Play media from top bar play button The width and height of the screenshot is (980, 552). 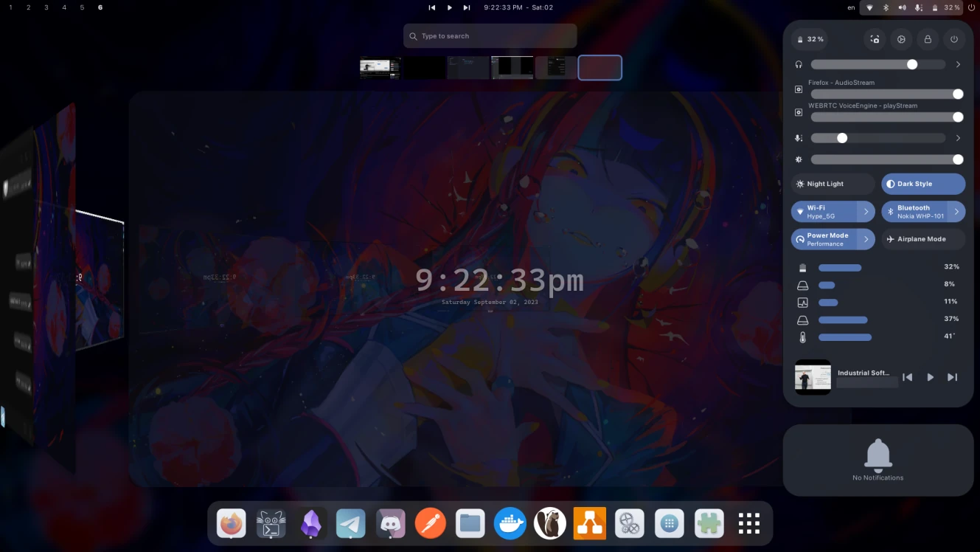[449, 7]
